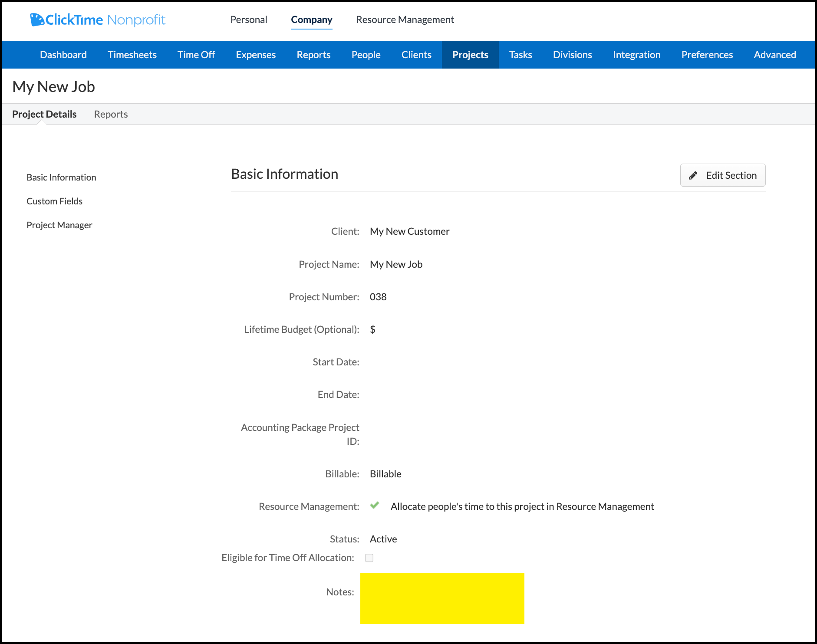817x644 pixels.
Task: Click the Notes: label
Action: (340, 592)
